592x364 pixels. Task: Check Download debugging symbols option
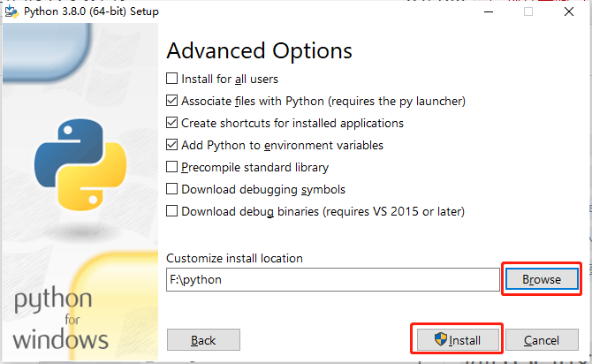coord(171,189)
